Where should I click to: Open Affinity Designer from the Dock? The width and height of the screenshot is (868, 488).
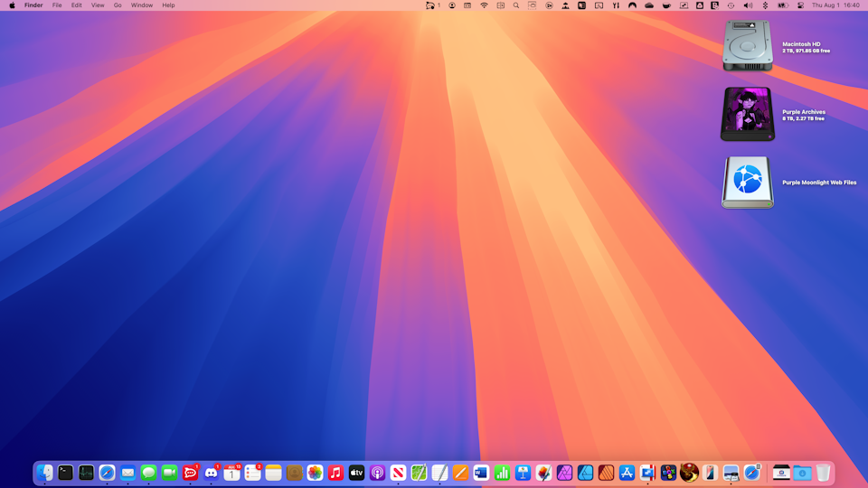(x=585, y=473)
